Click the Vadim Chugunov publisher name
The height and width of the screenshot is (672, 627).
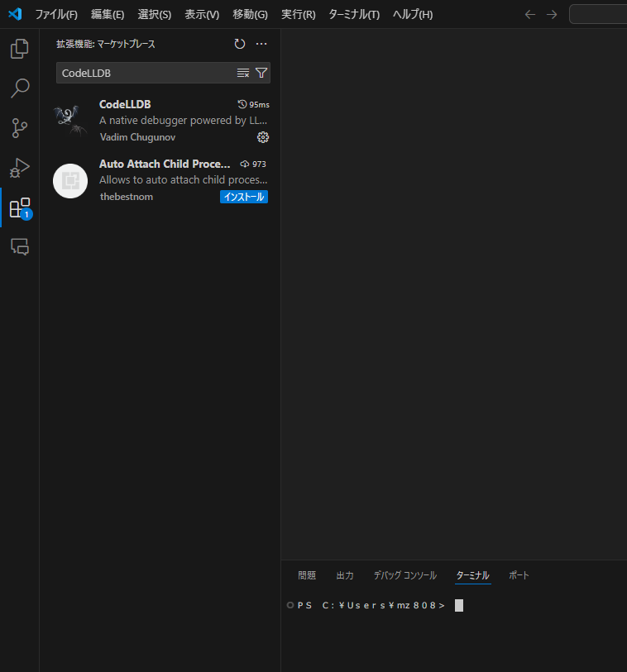pyautogui.click(x=137, y=137)
